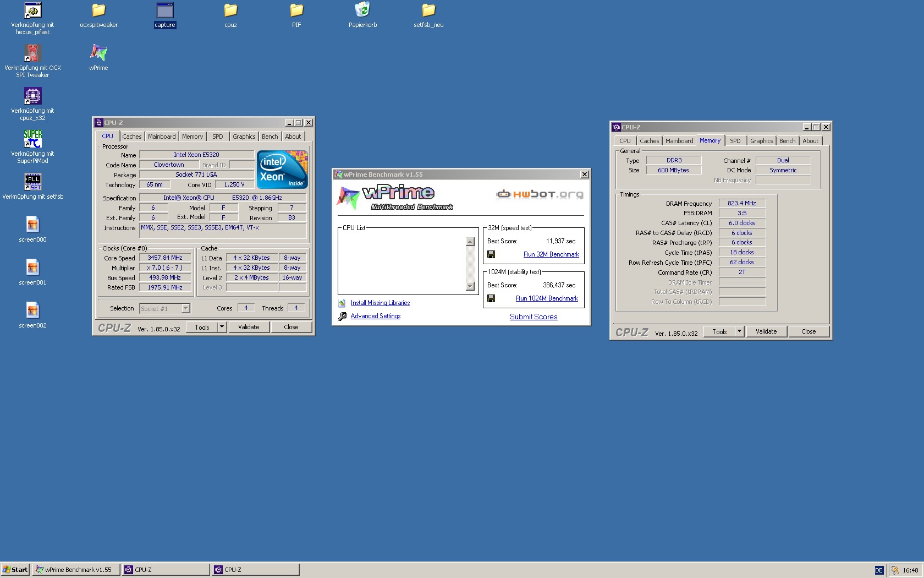
Task: Open Memory tab in left CPU-Z
Action: click(x=193, y=137)
